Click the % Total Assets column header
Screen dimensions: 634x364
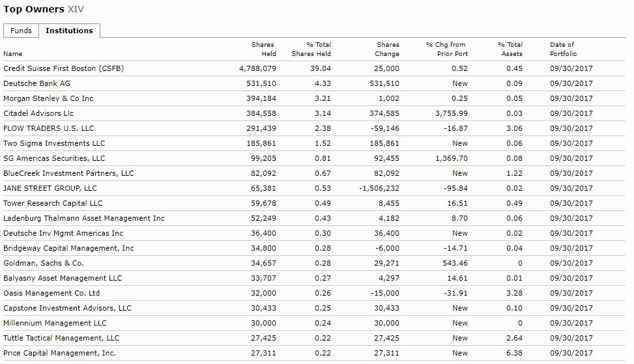pos(510,49)
